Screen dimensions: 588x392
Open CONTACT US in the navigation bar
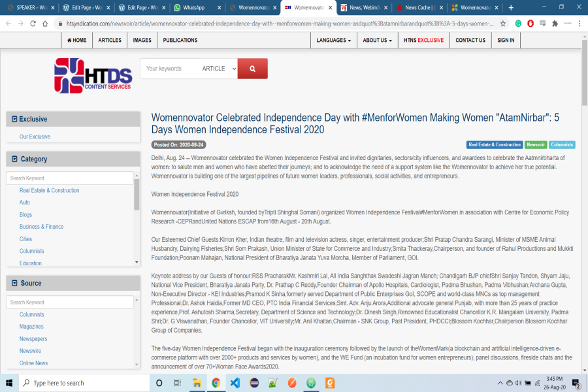(470, 40)
